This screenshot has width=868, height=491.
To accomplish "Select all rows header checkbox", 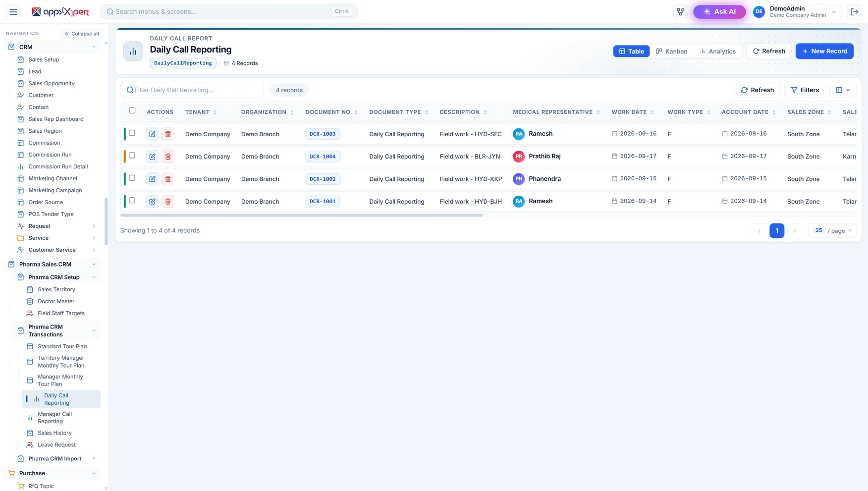I will point(132,110).
